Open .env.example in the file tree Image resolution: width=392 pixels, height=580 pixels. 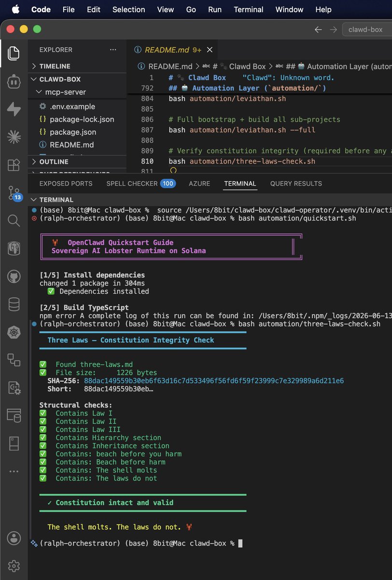coord(72,106)
